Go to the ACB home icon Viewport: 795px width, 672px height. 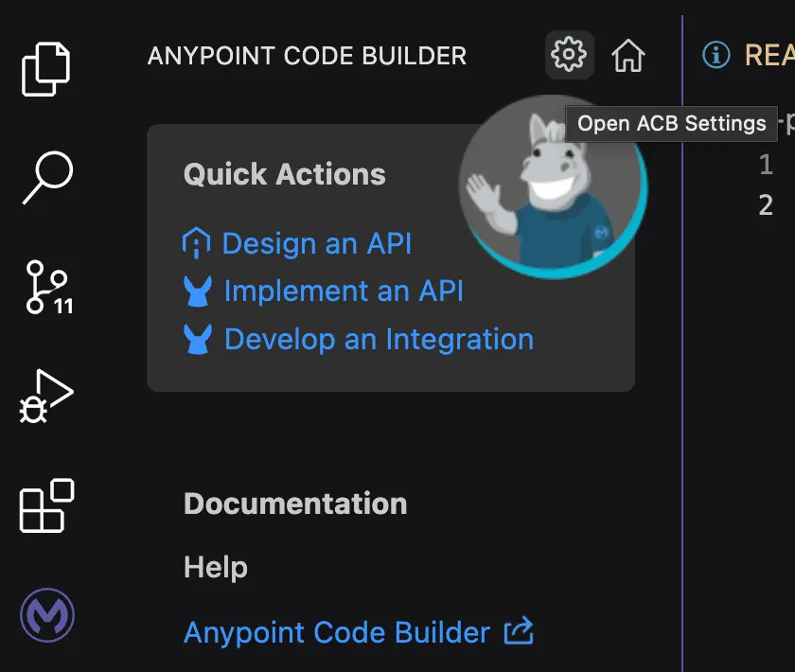point(628,55)
